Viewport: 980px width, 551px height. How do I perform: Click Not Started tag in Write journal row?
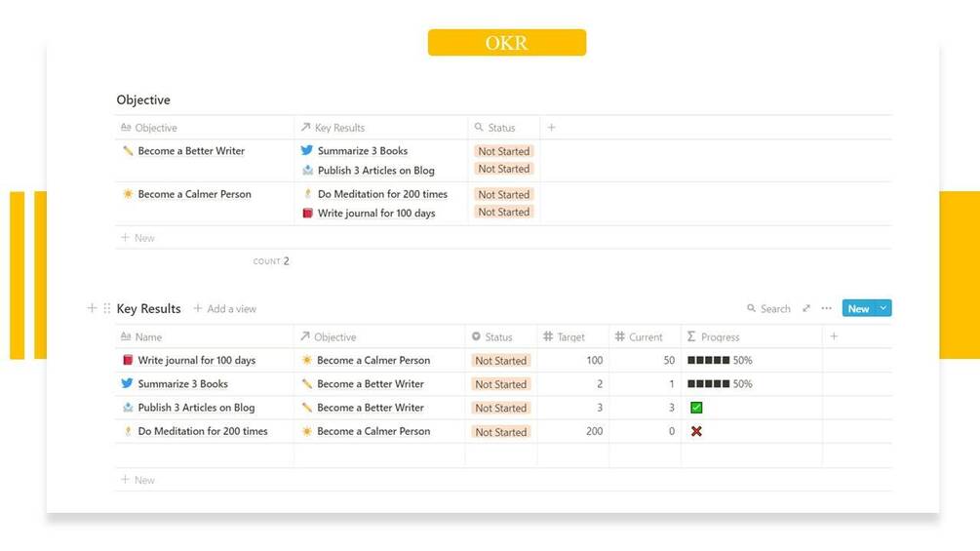tap(501, 361)
